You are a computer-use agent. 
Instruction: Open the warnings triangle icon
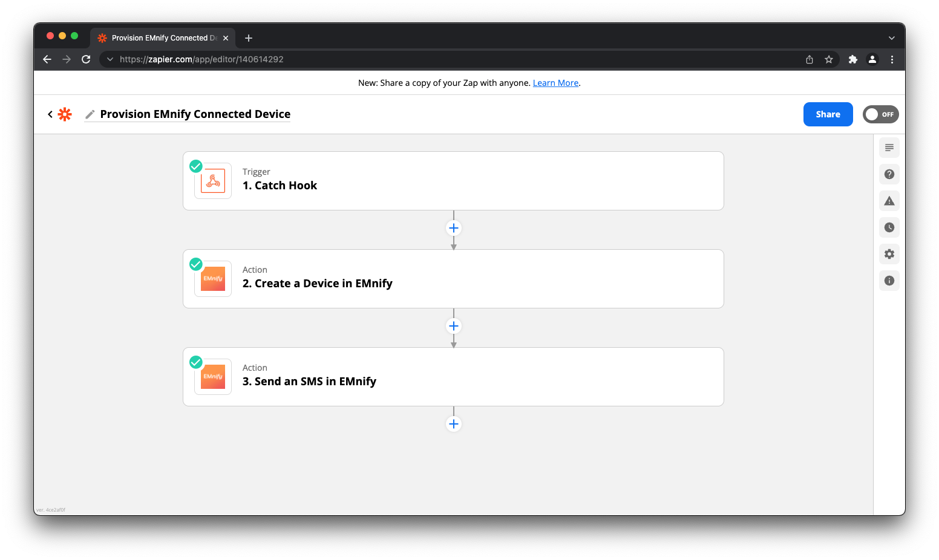click(889, 201)
